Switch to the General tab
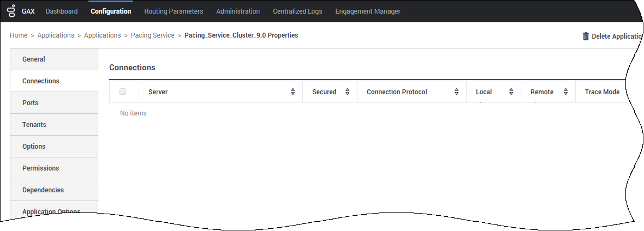 coord(54,59)
